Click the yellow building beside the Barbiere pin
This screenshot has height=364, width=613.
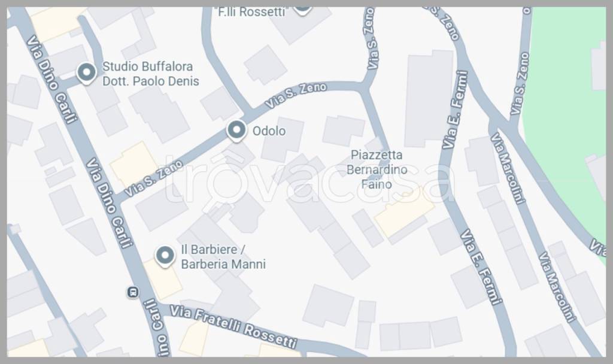(162, 278)
